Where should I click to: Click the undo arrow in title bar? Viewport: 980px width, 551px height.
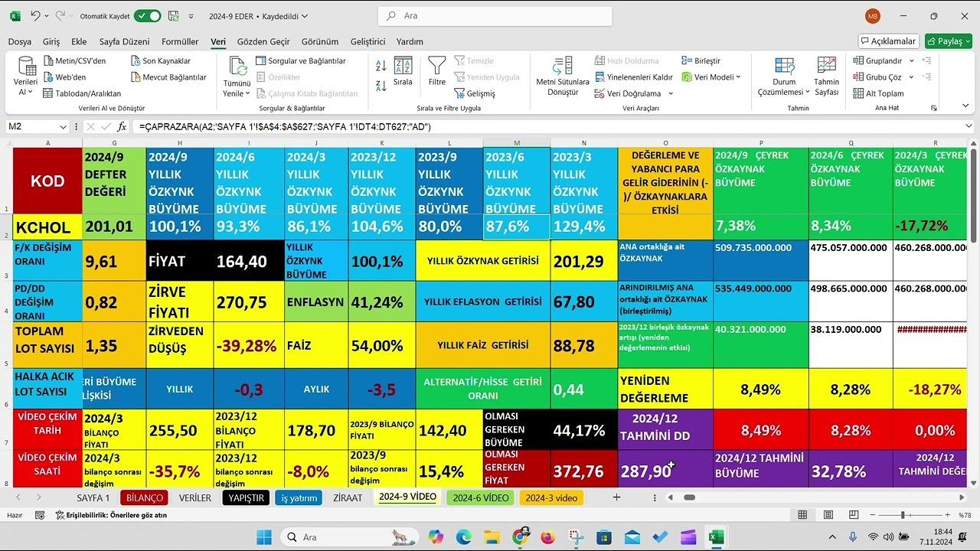35,15
